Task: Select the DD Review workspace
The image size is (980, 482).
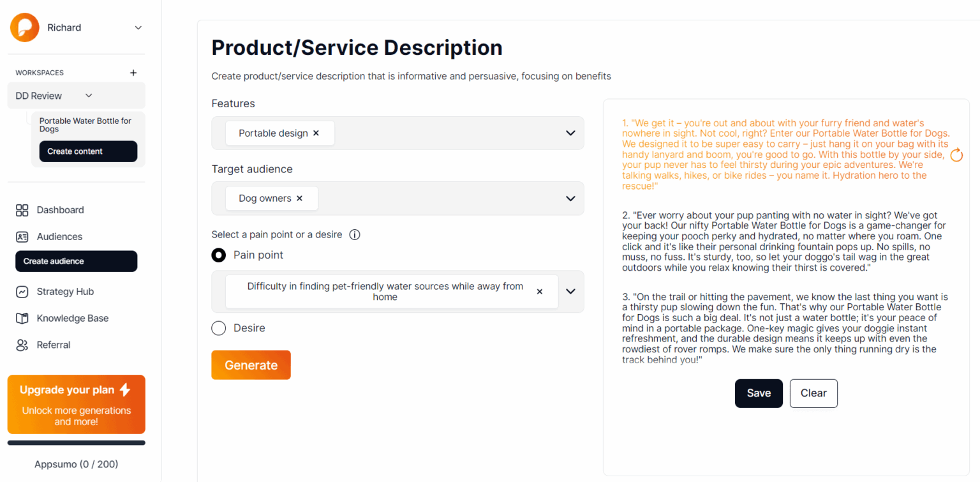Action: click(38, 95)
